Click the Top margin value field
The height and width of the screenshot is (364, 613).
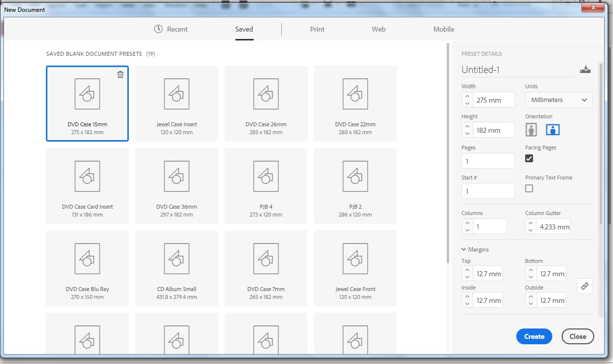(488, 274)
